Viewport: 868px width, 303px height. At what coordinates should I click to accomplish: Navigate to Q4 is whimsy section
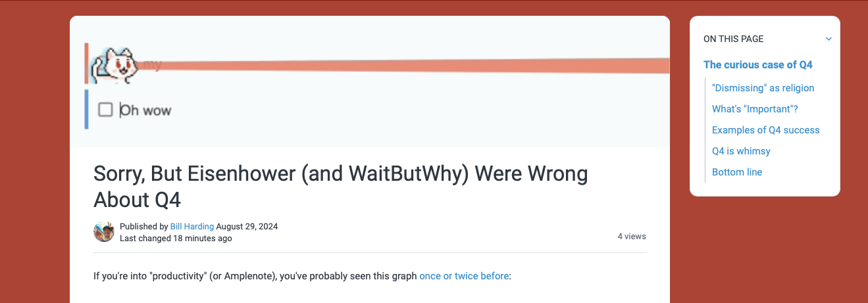coord(741,151)
